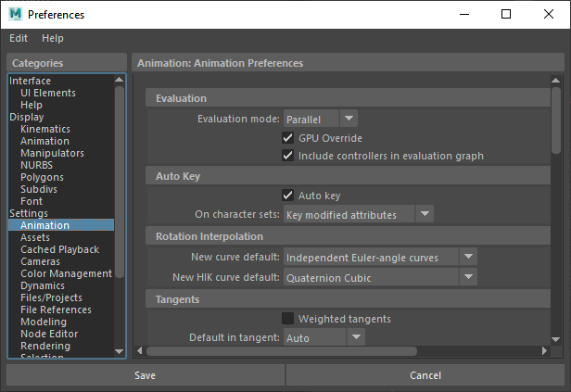Open the Help menu

pos(53,38)
